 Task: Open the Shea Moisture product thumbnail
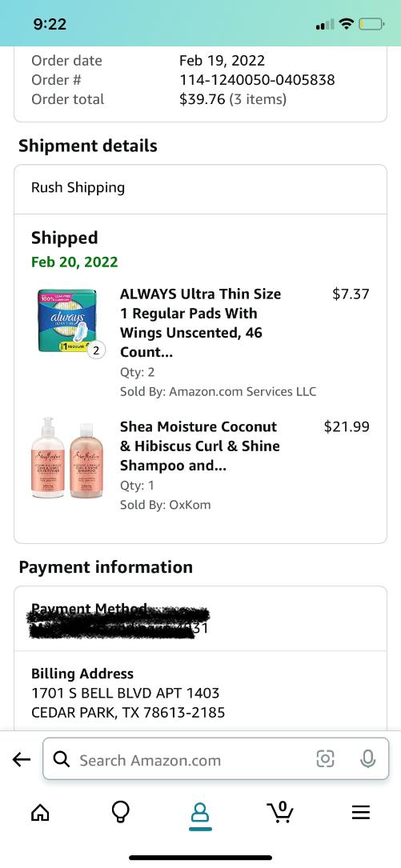67,458
